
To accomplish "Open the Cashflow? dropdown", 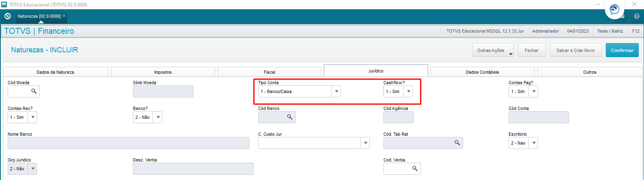I will (x=408, y=91).
